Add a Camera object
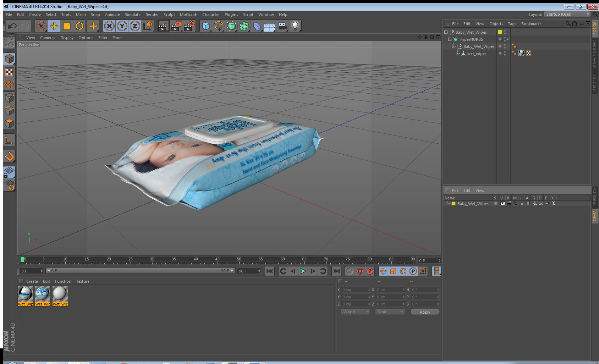Viewport: 599px width, 364px height. click(x=282, y=26)
